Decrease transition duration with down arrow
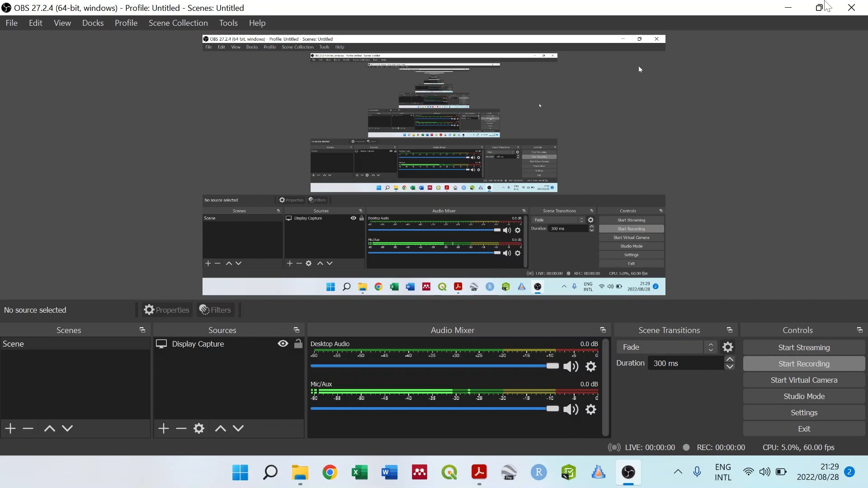This screenshot has width=868, height=488. coord(730,367)
